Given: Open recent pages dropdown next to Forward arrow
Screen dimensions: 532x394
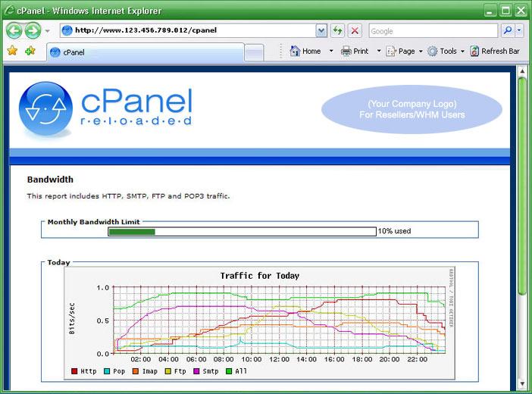Looking at the screenshot, I should [48, 31].
